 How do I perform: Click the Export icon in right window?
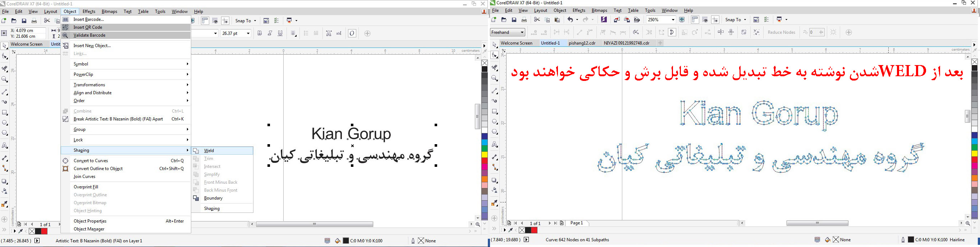click(x=627, y=20)
